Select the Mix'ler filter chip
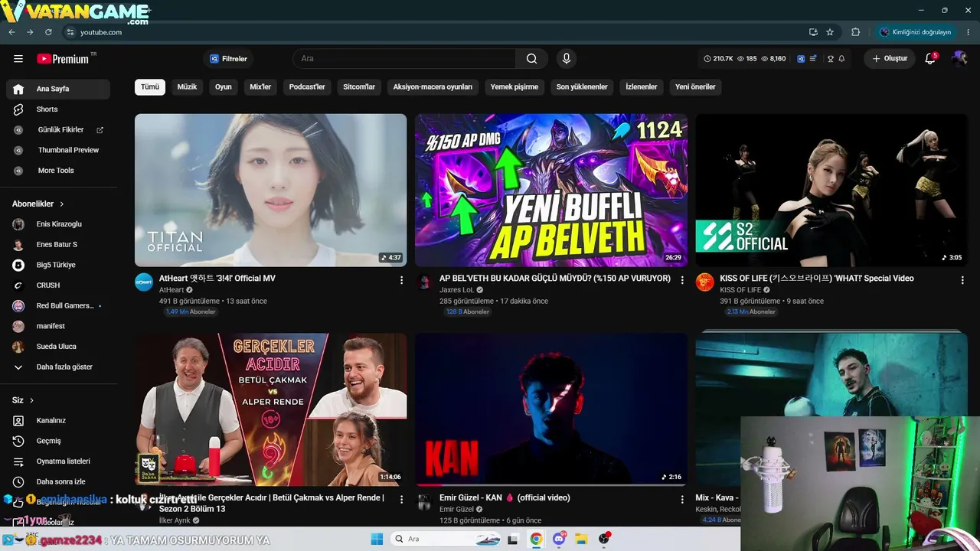The width and height of the screenshot is (980, 551). click(261, 87)
